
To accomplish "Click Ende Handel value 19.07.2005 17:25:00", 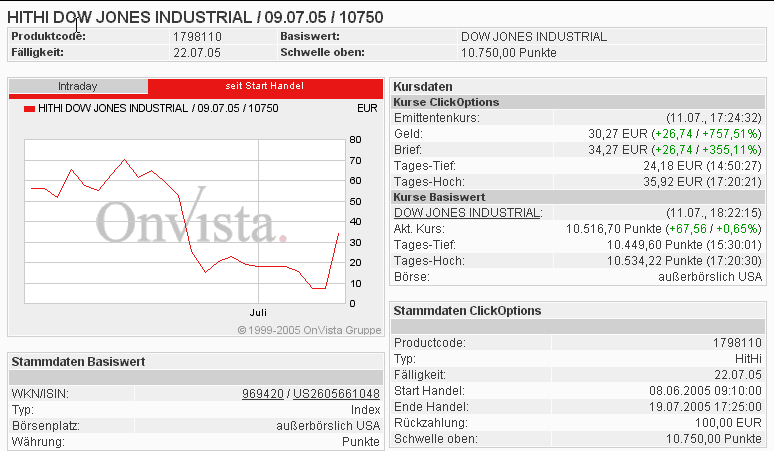I will (705, 407).
